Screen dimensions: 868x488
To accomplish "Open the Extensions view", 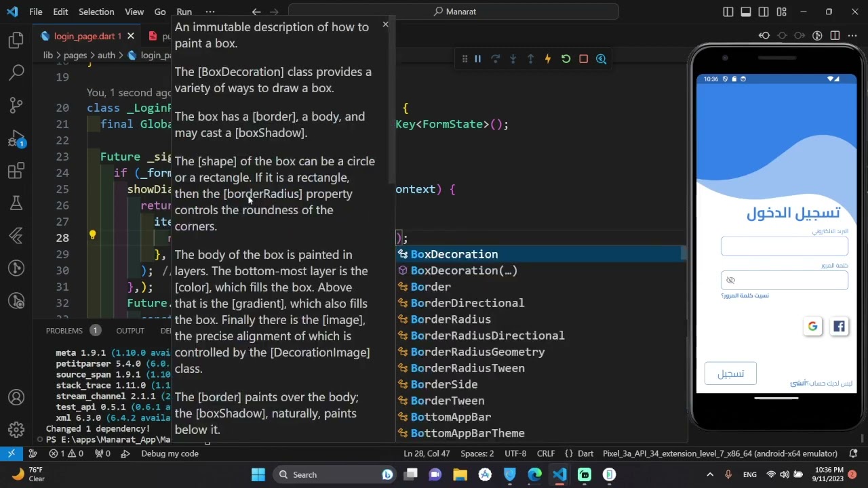I will click(x=16, y=171).
